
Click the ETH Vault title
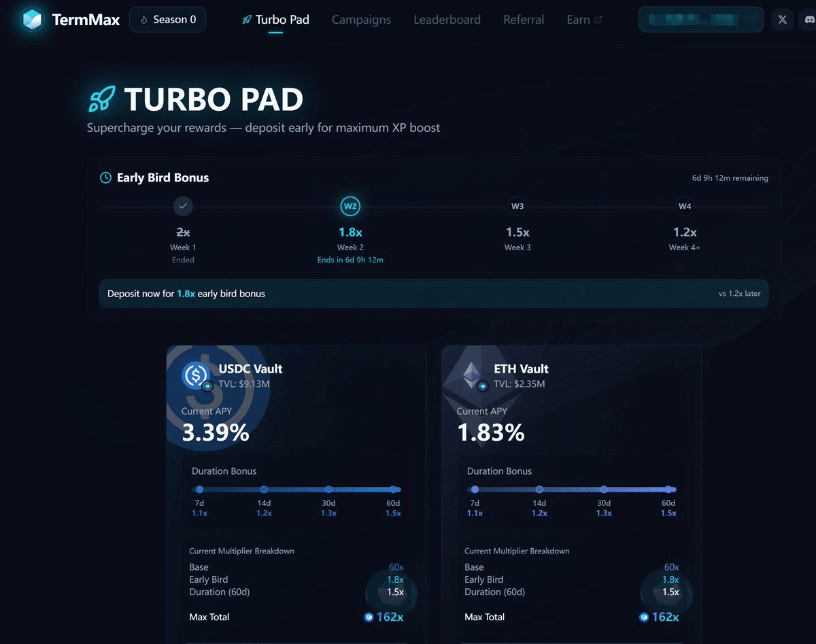[521, 369]
